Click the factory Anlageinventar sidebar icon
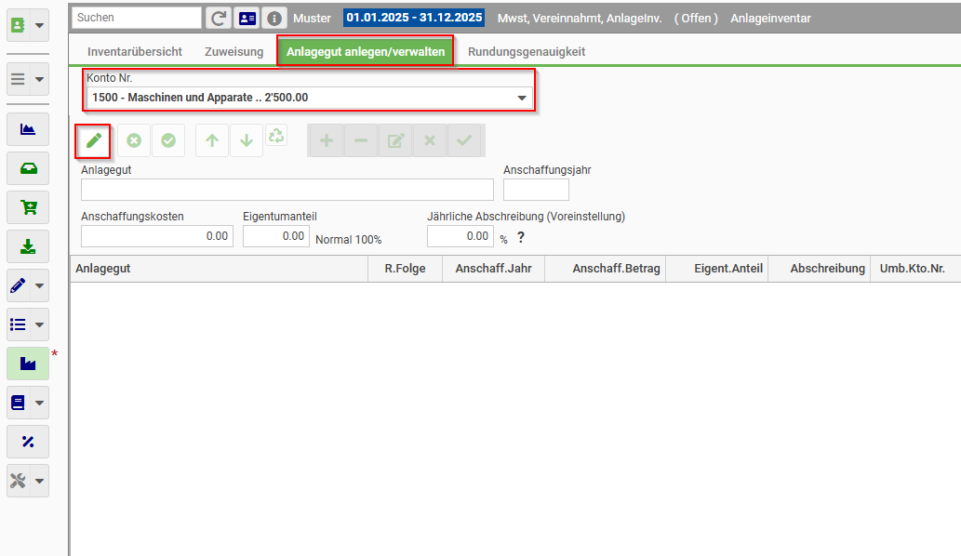Image resolution: width=961 pixels, height=556 pixels. pos(28,364)
